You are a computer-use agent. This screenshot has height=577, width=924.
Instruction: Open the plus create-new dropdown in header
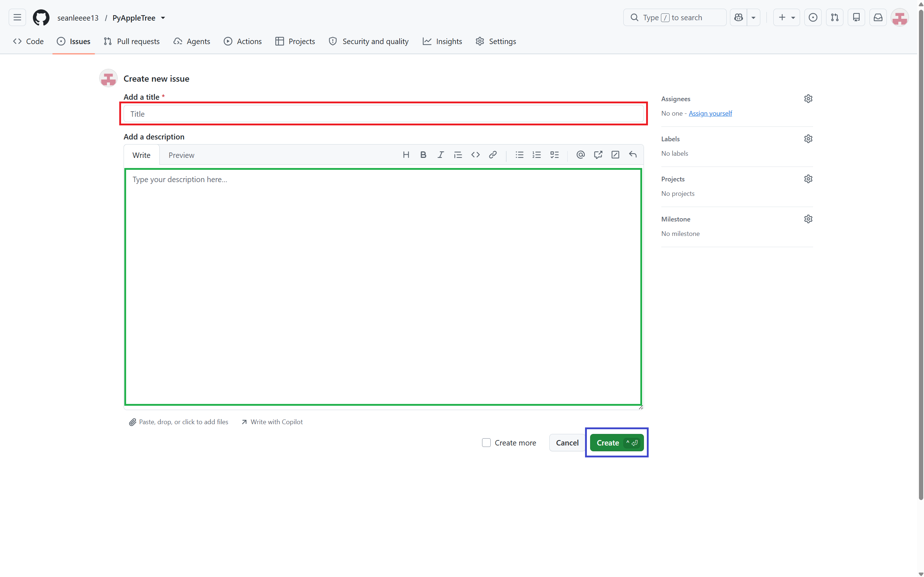tap(786, 18)
